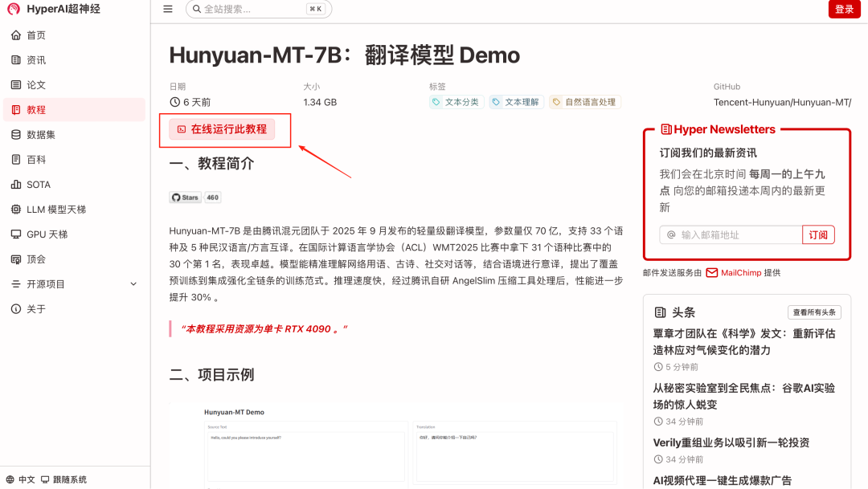Open the 首页 home page

pyautogui.click(x=36, y=35)
